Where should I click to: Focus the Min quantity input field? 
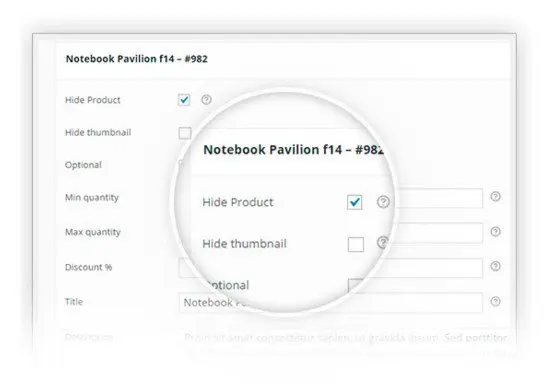(x=439, y=198)
